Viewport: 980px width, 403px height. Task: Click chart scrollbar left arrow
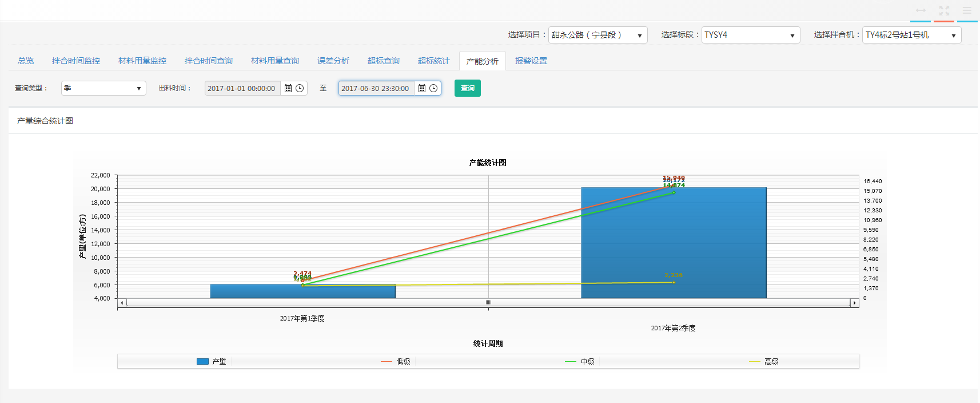(x=122, y=302)
